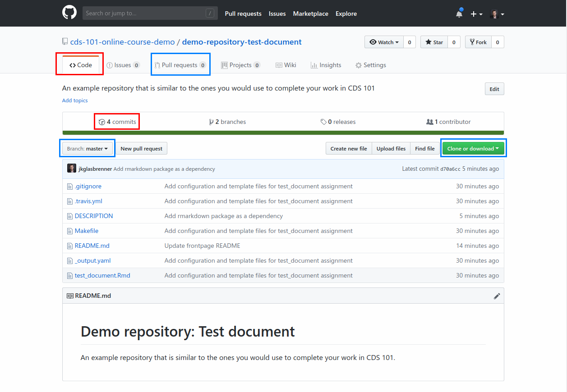
Task: Click the file icon beside test_document.Rmd
Action: pos(70,275)
